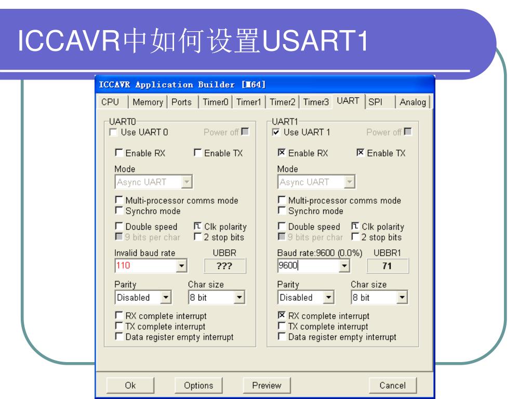
Task: Click the ICCAVR Application Builder title bar
Action: pos(264,84)
